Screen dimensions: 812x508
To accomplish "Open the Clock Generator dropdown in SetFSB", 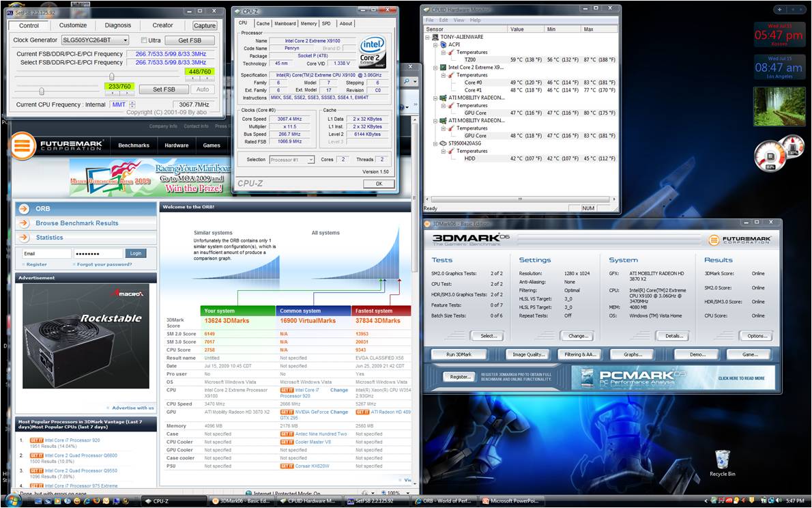I will (x=126, y=40).
